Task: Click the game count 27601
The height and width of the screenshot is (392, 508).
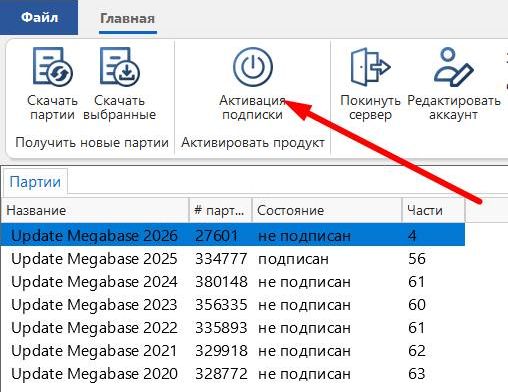Action: tap(217, 236)
